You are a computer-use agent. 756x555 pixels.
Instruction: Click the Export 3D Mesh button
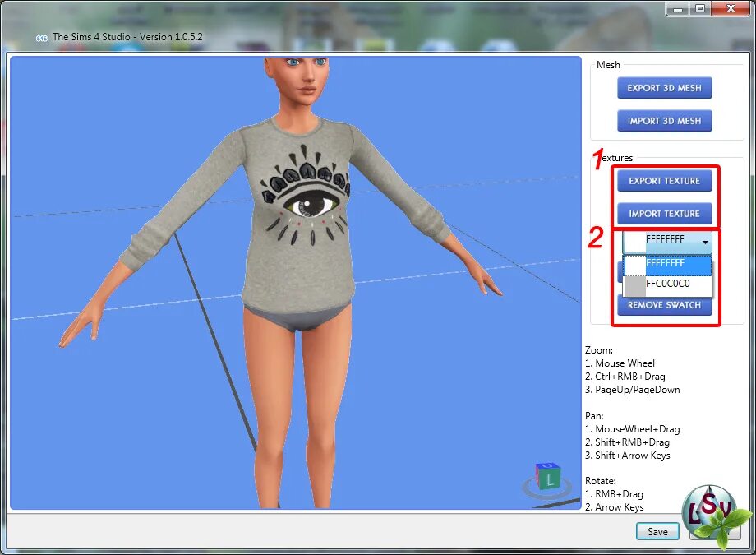[665, 88]
